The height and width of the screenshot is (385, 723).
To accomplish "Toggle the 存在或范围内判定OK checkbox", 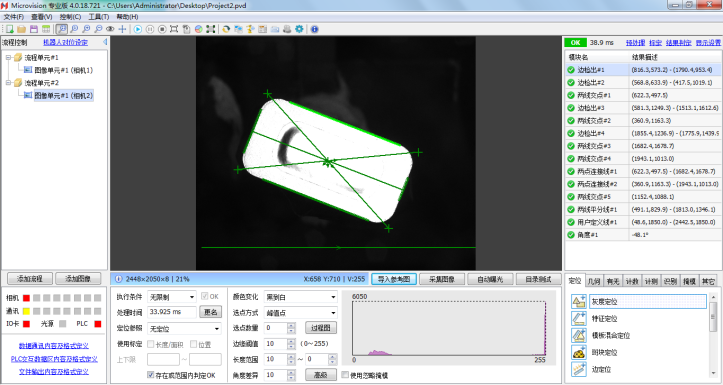I will (150, 375).
